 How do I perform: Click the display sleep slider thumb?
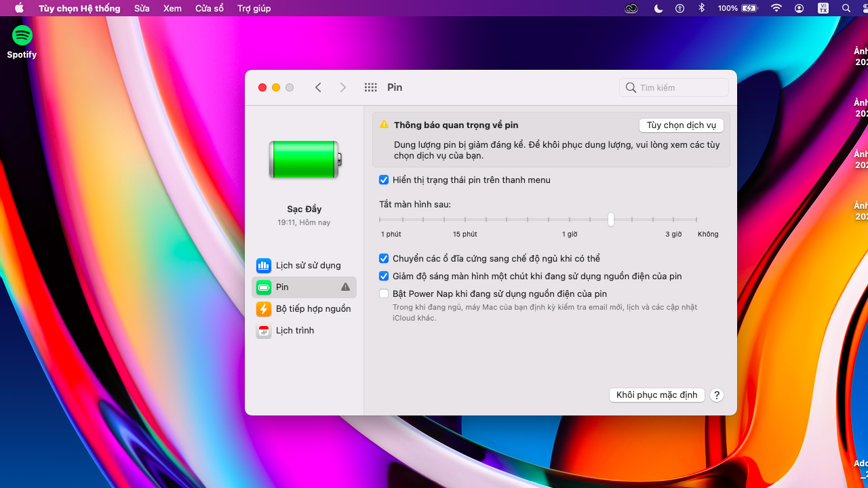(611, 220)
